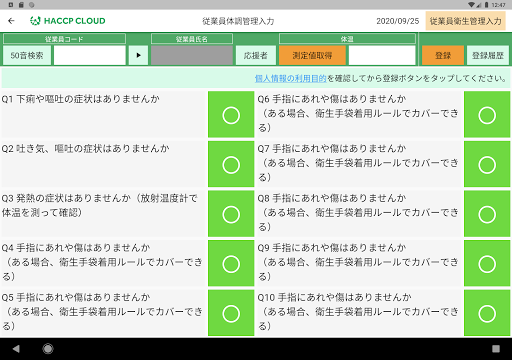Tap the 応援者 button
The width and height of the screenshot is (512, 360).
pyautogui.click(x=256, y=55)
